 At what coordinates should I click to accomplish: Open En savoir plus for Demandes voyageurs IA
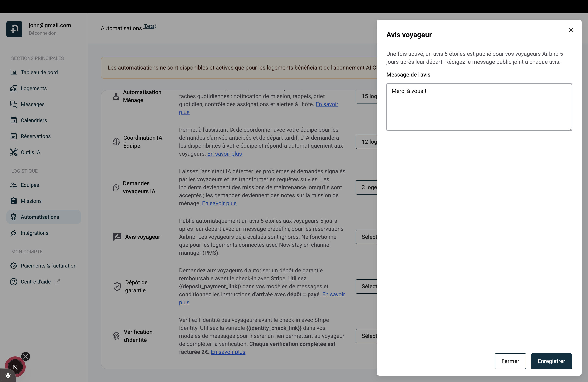[x=219, y=203]
